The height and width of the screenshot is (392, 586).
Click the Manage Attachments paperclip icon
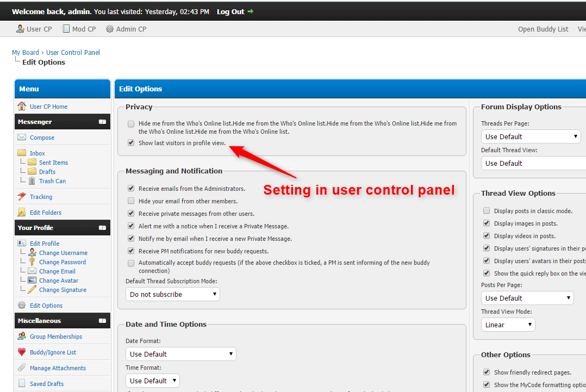click(x=22, y=368)
